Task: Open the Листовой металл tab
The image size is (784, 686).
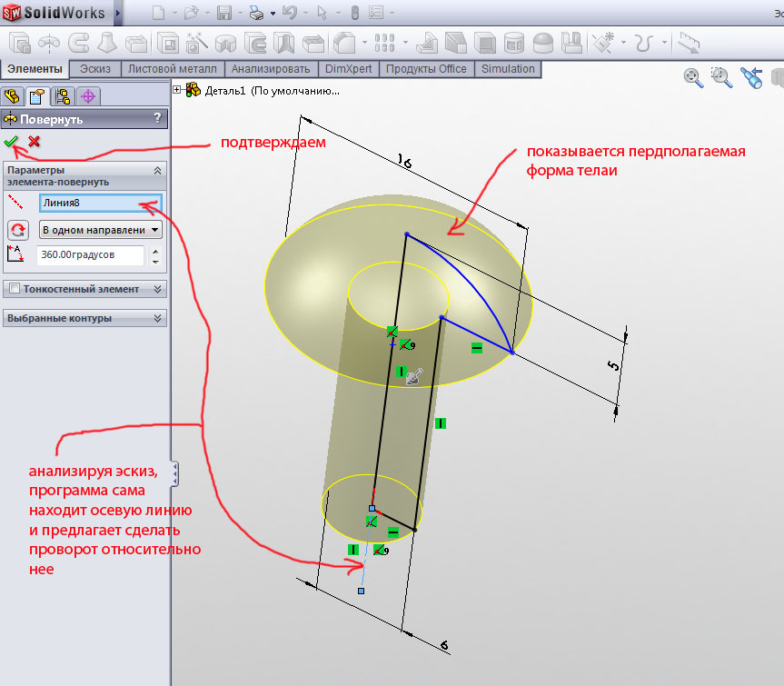Action: point(173,69)
